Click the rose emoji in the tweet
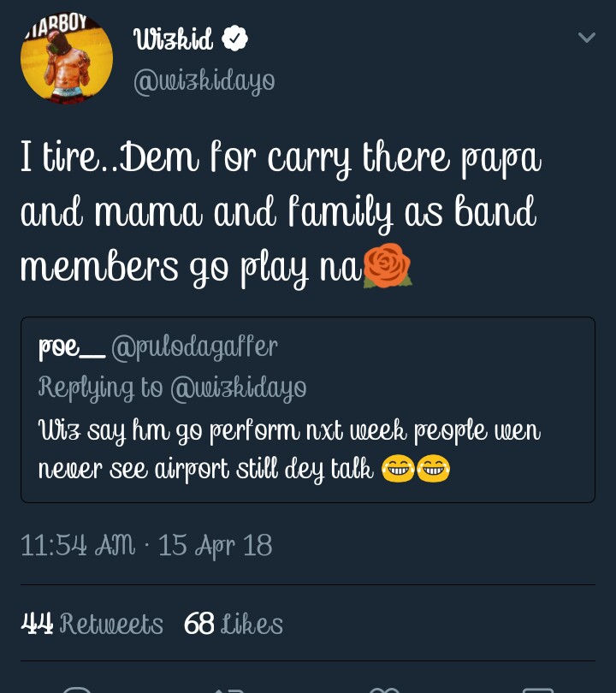Viewport: 616px width, 693px height. click(388, 268)
